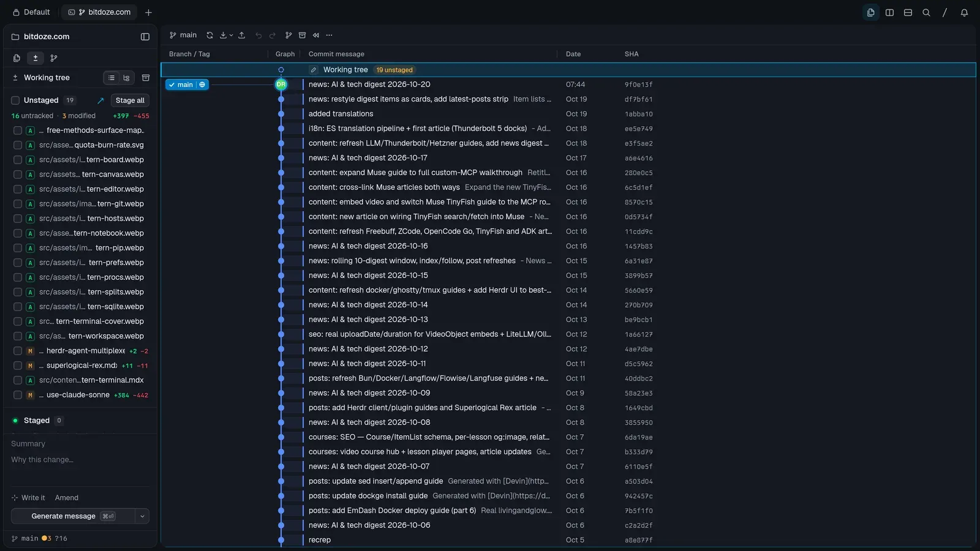The height and width of the screenshot is (551, 980).
Task: Click the Stage all button
Action: [x=130, y=100]
